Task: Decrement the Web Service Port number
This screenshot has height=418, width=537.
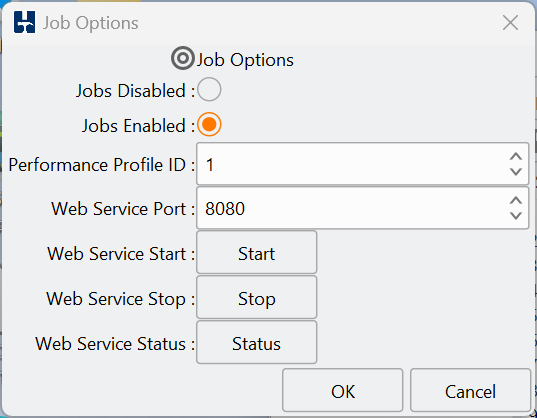Action: (x=516, y=215)
